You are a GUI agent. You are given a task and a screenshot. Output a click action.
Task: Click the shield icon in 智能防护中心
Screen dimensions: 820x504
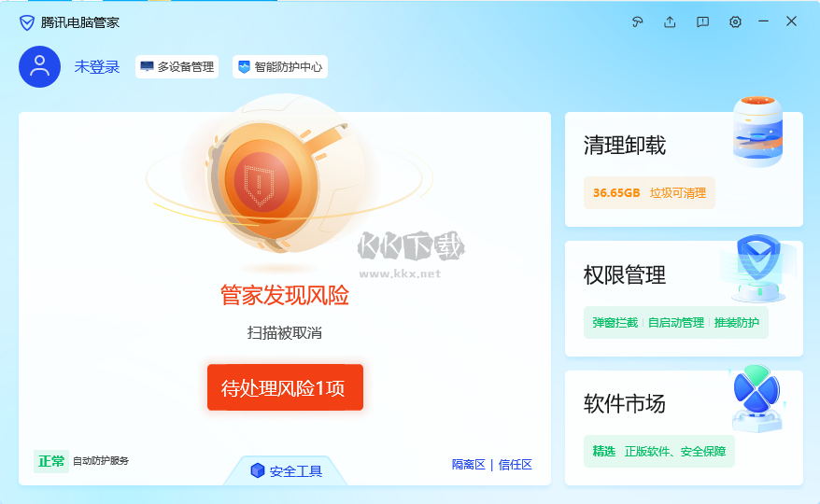click(x=244, y=67)
